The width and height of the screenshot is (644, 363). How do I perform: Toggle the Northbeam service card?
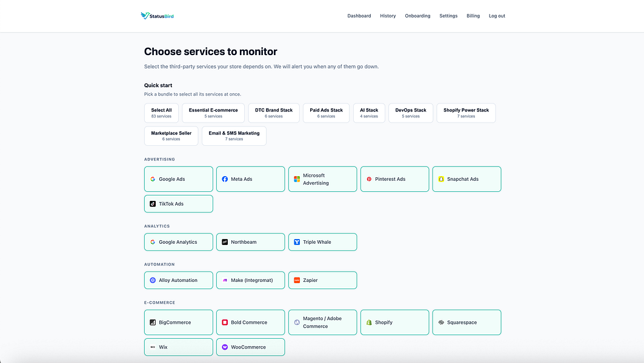(251, 242)
